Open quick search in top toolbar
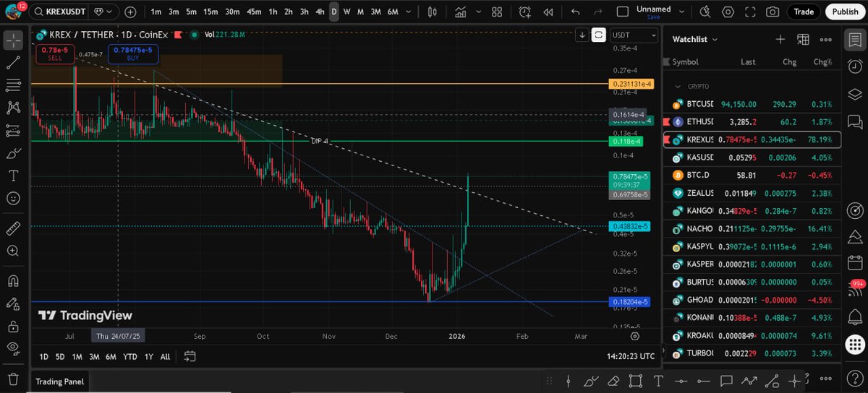 706,12
